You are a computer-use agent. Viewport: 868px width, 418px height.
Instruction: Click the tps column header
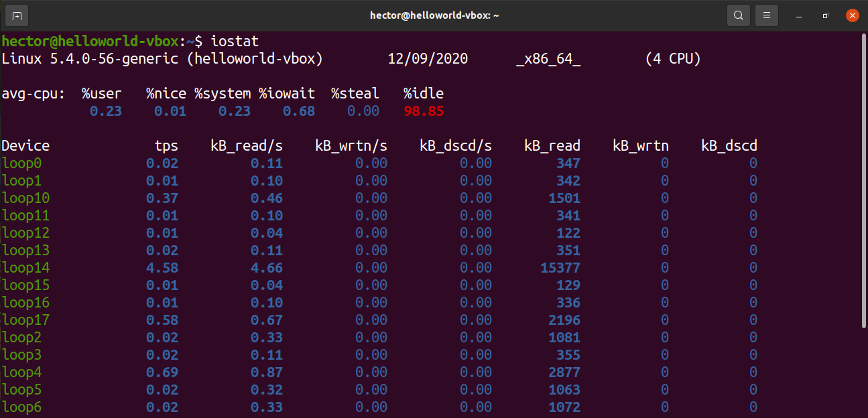point(166,146)
